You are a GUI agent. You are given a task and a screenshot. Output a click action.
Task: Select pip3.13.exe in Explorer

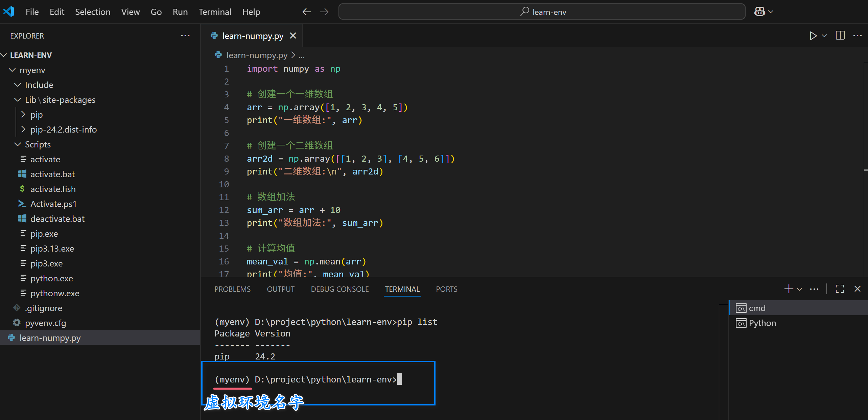(x=100, y=249)
